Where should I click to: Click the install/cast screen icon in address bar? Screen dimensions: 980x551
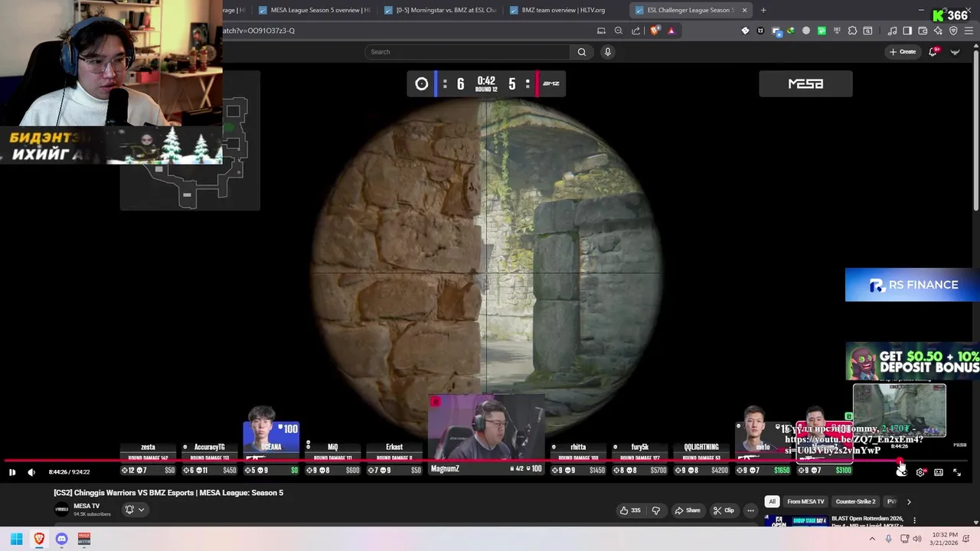[602, 31]
